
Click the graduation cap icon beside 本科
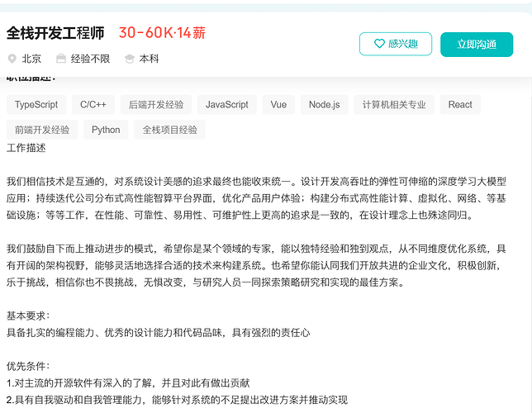[130, 59]
